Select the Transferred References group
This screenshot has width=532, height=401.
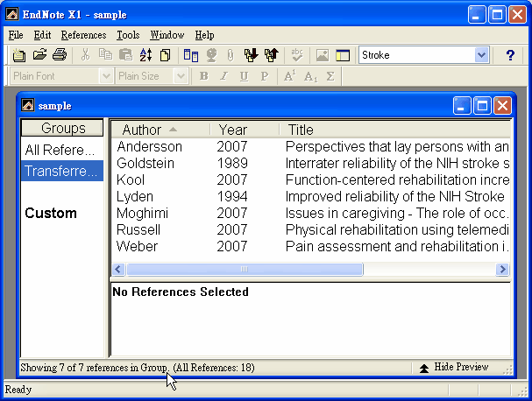(x=60, y=171)
